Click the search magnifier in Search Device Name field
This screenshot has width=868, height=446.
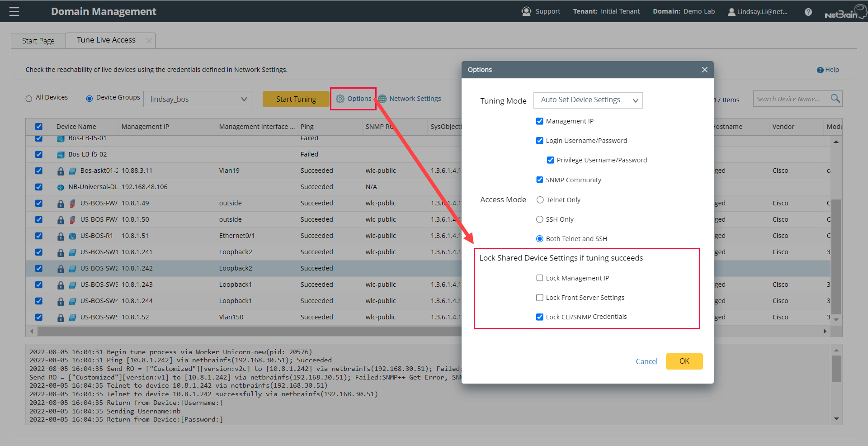835,98
